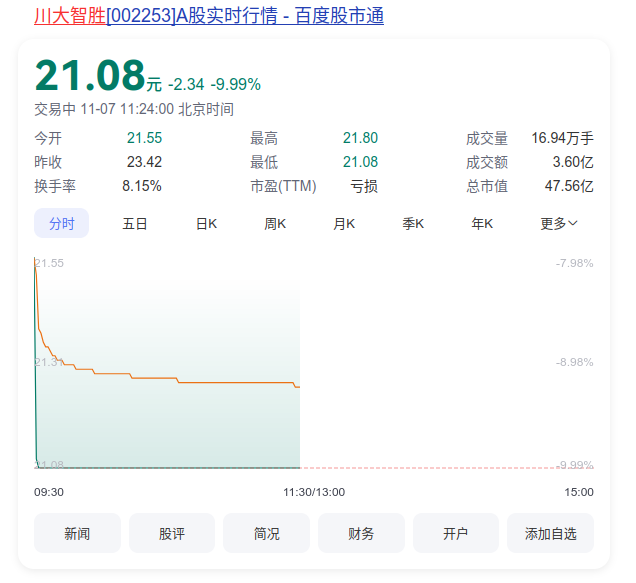This screenshot has height=583, width=636.
Task: Click the percentage change -9.99% beside the price
Action: [x=236, y=84]
